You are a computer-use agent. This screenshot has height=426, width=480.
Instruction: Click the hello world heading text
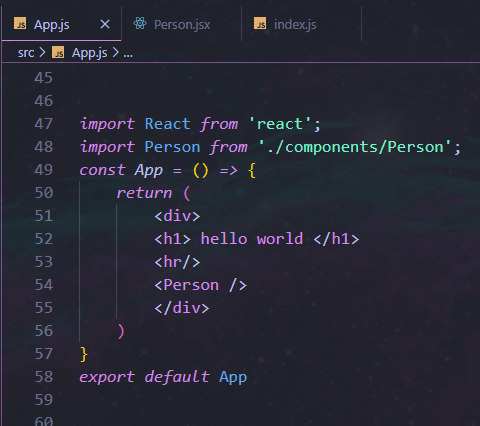click(x=252, y=239)
